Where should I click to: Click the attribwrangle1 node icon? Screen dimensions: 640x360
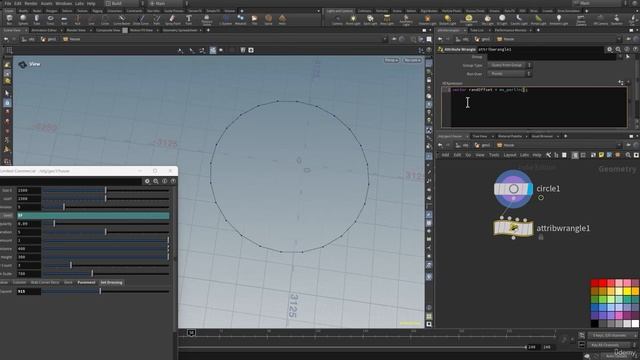point(513,228)
